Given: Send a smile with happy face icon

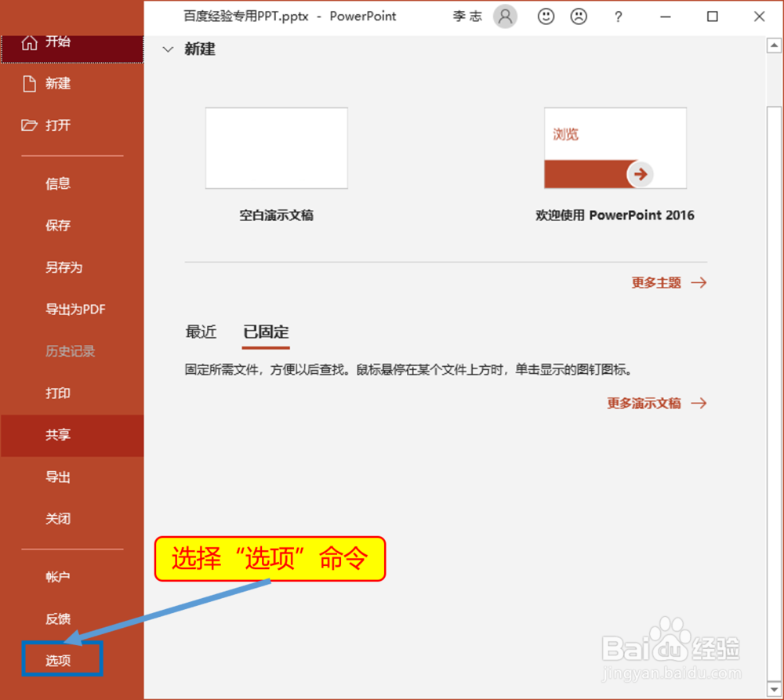Looking at the screenshot, I should [546, 16].
